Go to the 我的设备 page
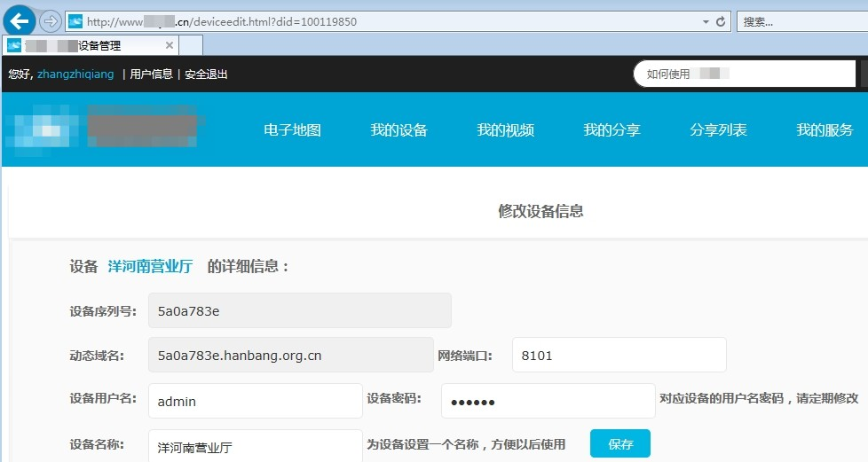Image resolution: width=868 pixels, height=462 pixels. pyautogui.click(x=398, y=130)
